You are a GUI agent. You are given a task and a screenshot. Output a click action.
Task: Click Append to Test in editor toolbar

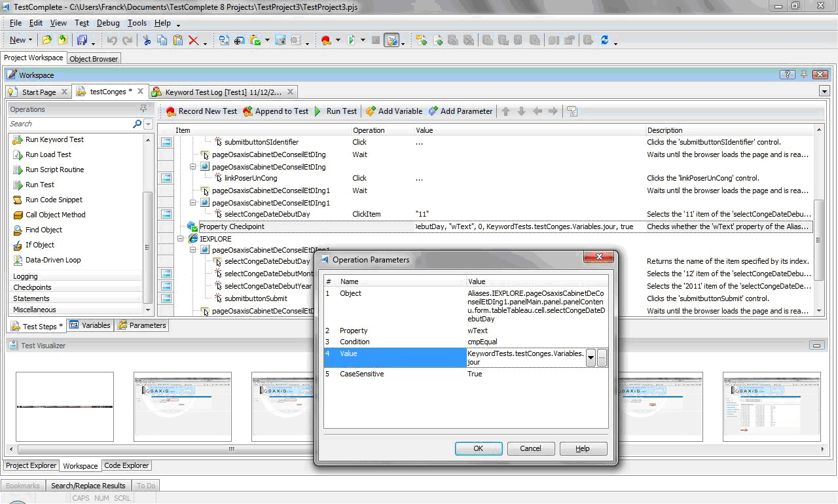click(276, 111)
